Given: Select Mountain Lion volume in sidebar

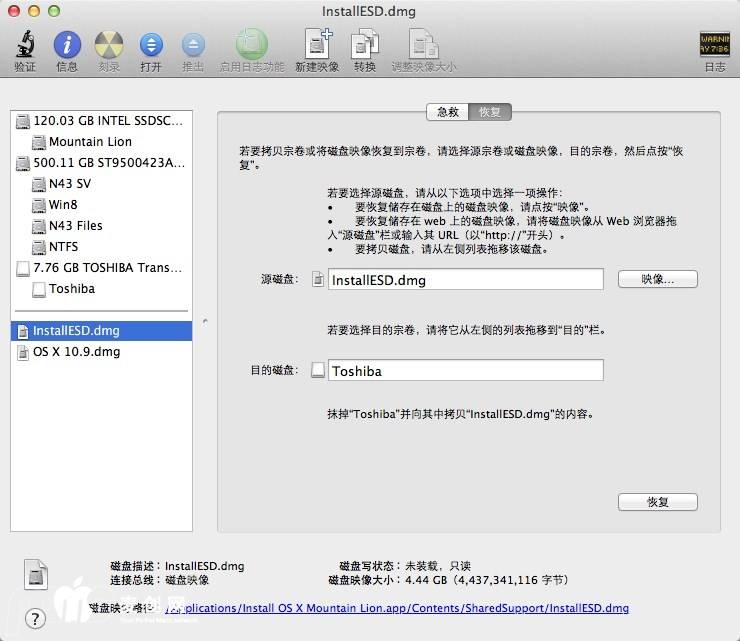Looking at the screenshot, I should pos(90,142).
